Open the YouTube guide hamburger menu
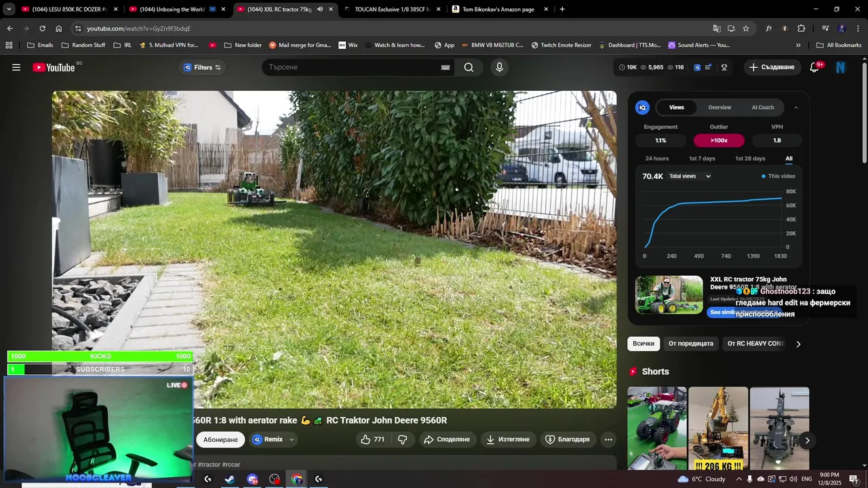The width and height of the screenshot is (868, 488). coord(16,67)
